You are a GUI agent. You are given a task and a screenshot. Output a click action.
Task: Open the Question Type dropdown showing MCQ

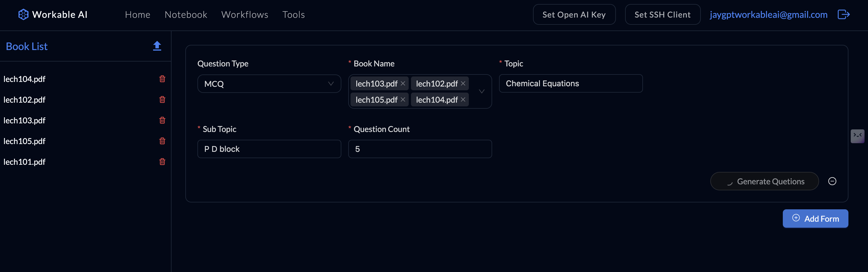coord(269,83)
